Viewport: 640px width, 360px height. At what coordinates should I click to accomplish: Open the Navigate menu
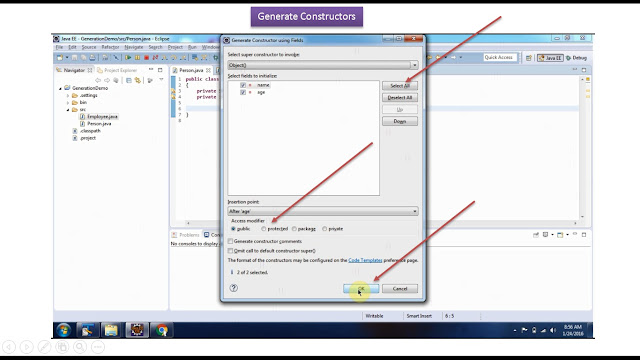[133, 47]
